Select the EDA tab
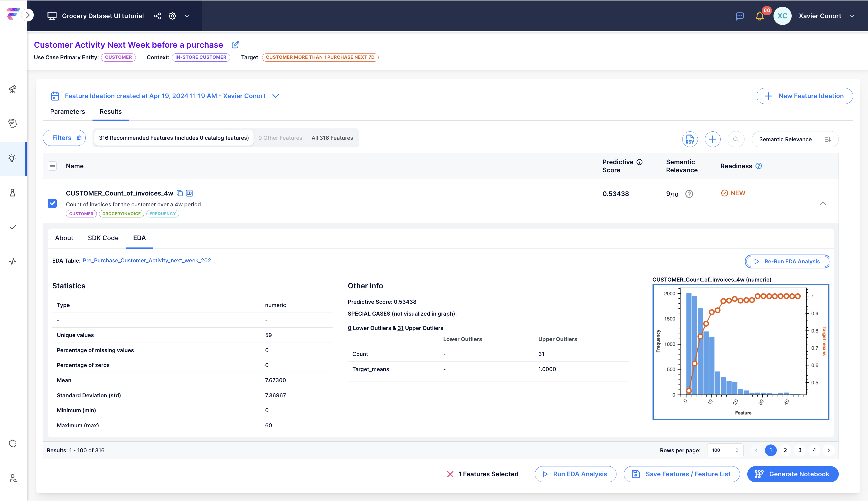Viewport: 868px width, 501px height. [139, 238]
